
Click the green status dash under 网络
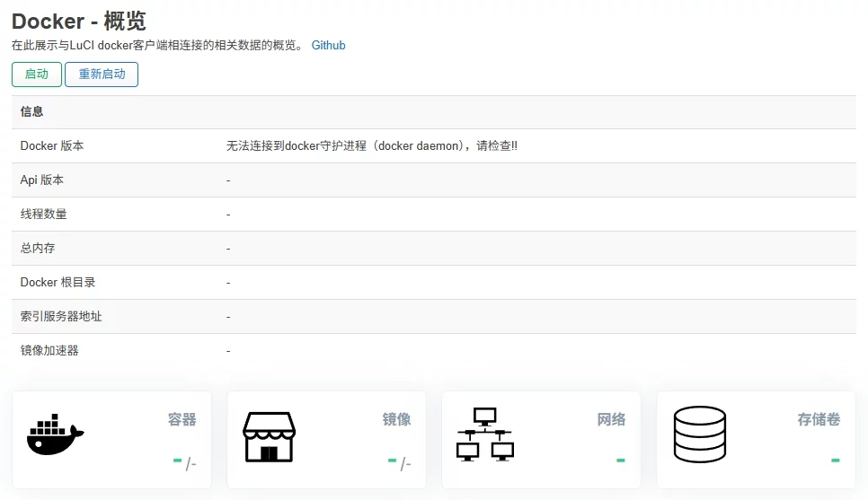(x=620, y=461)
